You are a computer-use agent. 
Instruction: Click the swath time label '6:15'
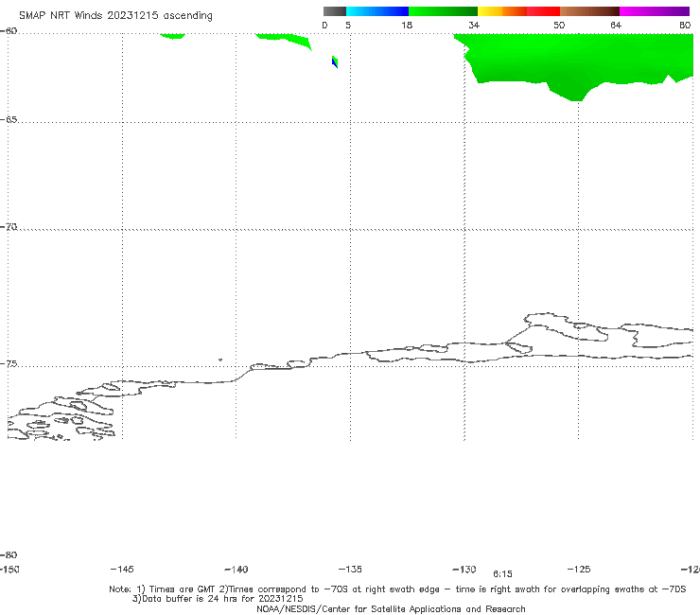pos(502,574)
